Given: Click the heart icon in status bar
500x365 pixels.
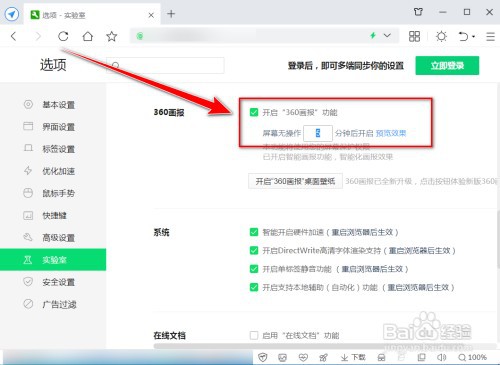Looking at the screenshot, I should 303,357.
